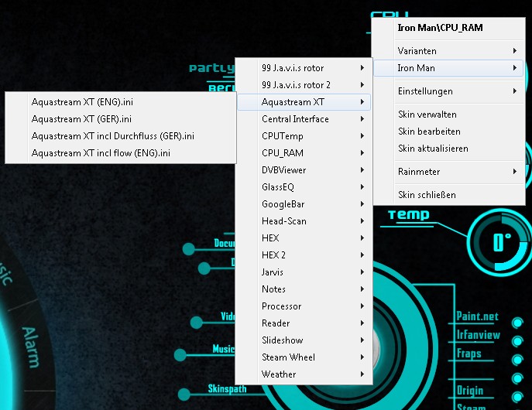
Task: Open the CPUTemp menu entry
Action: click(x=304, y=136)
